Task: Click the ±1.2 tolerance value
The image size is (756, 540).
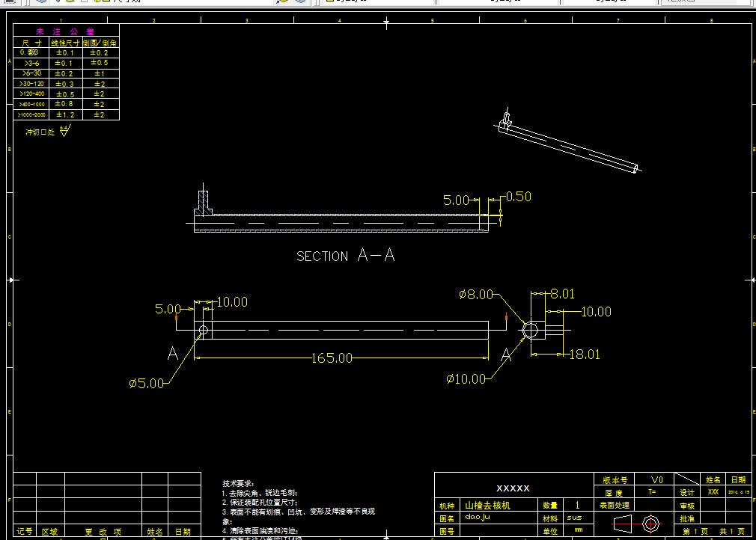Action: pos(66,114)
